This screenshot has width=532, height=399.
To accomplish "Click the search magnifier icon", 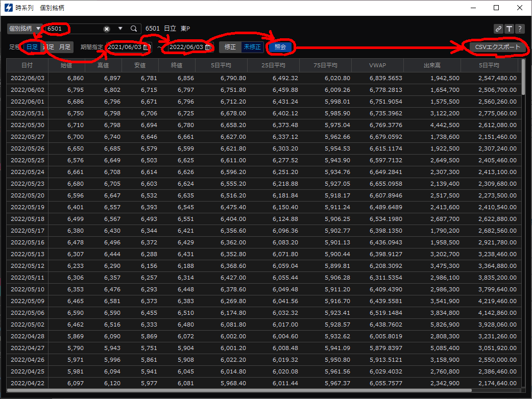I will (134, 29).
